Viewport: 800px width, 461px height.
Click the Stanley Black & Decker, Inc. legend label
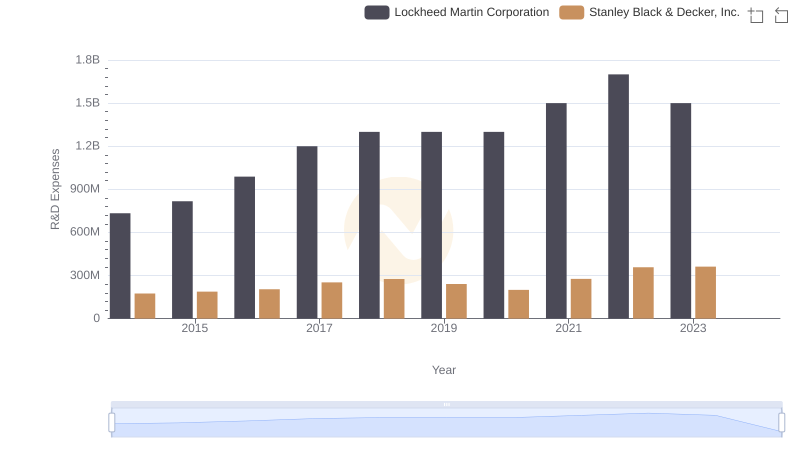[x=664, y=13]
